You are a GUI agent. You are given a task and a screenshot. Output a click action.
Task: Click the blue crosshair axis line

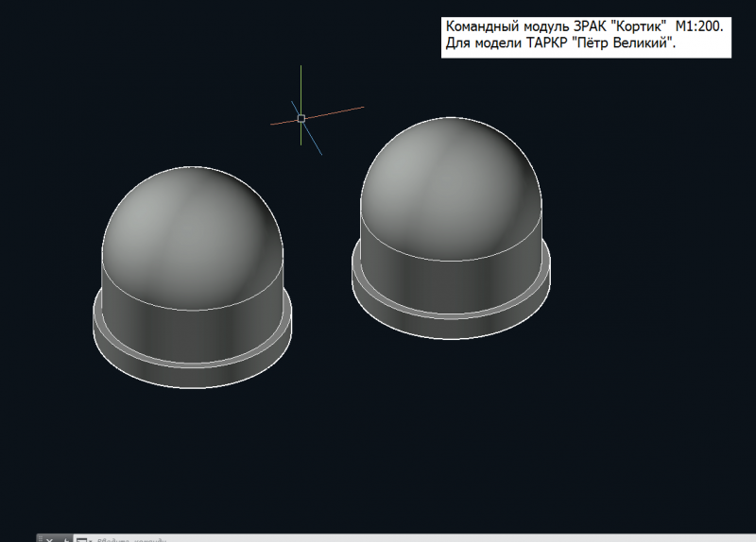(314, 140)
